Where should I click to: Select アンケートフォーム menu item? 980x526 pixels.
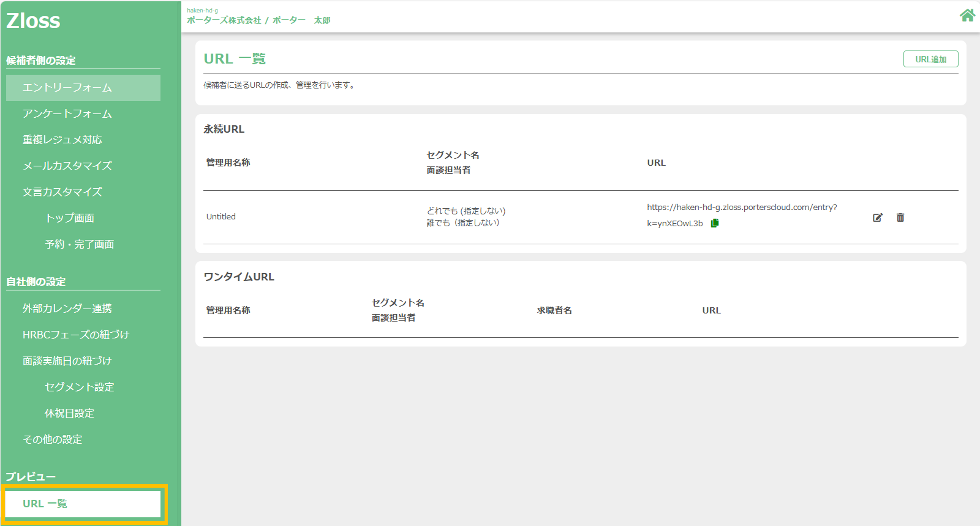point(67,113)
